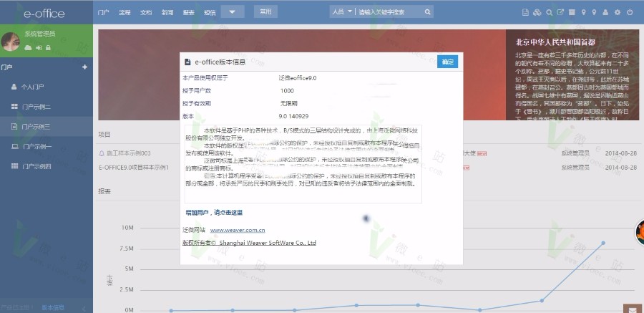
Task: Click the license text area in dialog
Action: click(303, 164)
